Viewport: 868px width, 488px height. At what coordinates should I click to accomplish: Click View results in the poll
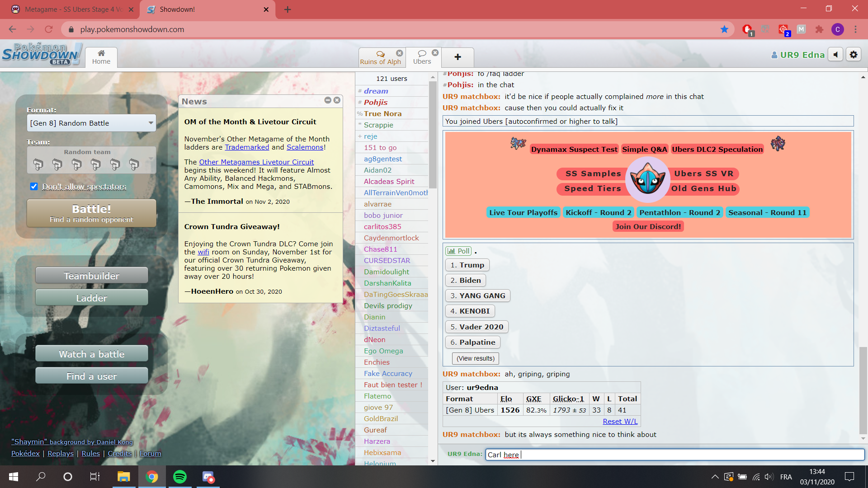pyautogui.click(x=475, y=359)
